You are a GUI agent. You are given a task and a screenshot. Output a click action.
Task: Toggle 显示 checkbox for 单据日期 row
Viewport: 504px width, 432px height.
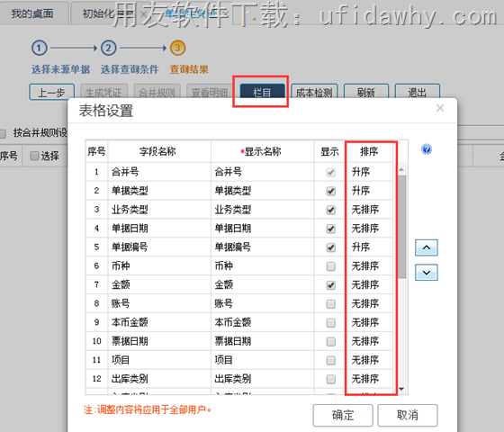click(x=331, y=229)
